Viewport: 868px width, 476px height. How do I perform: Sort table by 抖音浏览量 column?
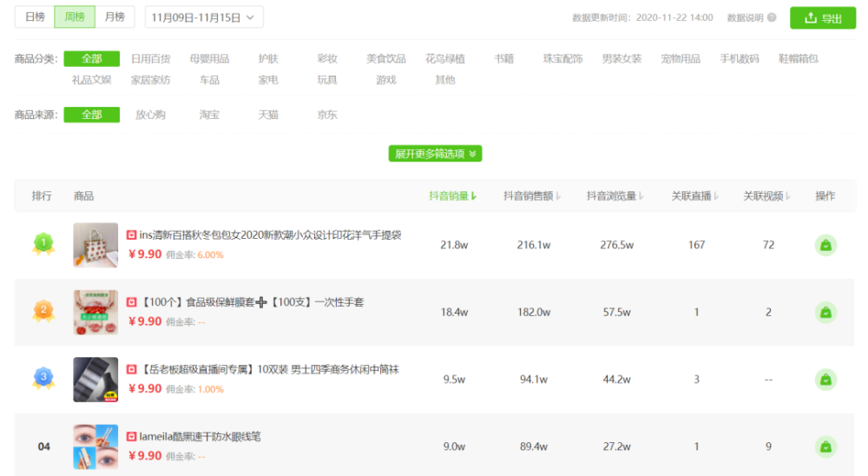pyautogui.click(x=615, y=195)
